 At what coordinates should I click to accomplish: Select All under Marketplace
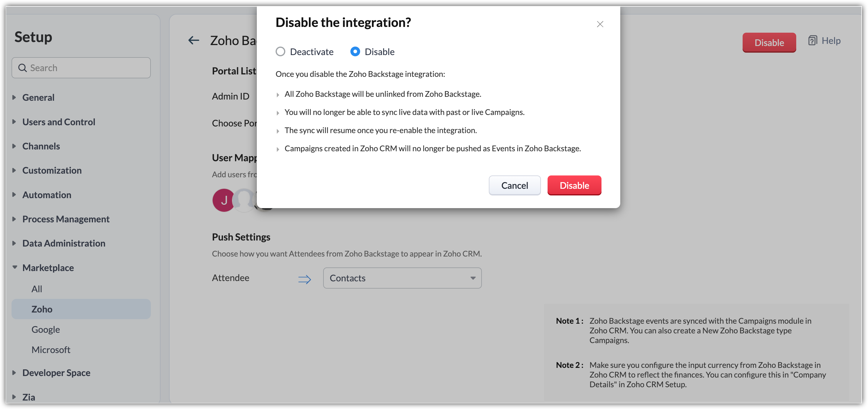tap(37, 289)
